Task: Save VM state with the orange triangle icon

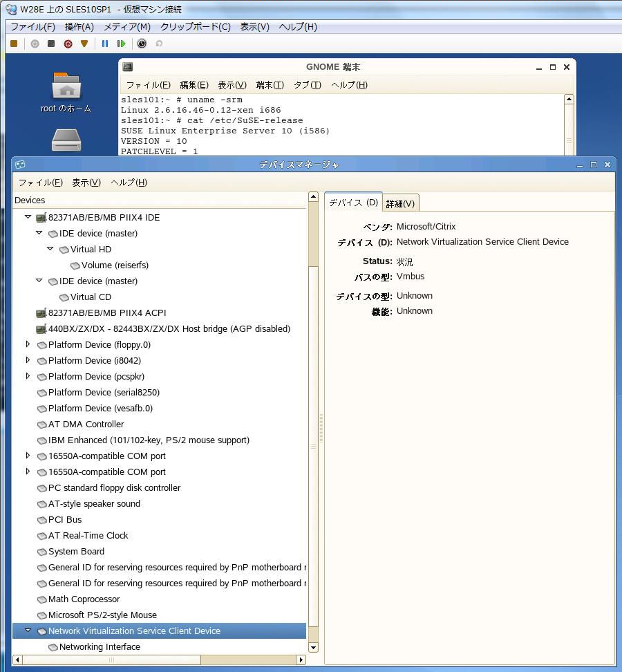Action: click(x=84, y=44)
